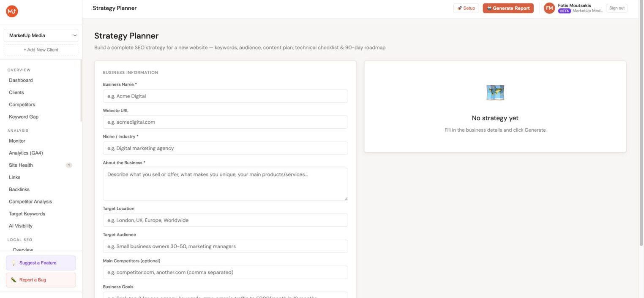This screenshot has height=298, width=644.
Task: Click Report a Bug button
Action: tap(41, 280)
